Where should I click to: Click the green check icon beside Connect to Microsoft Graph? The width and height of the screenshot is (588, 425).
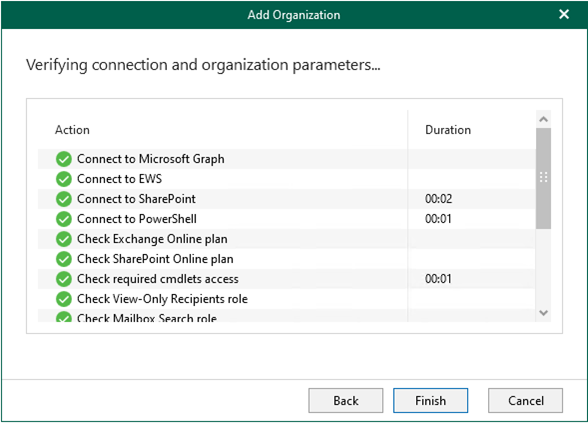point(64,159)
